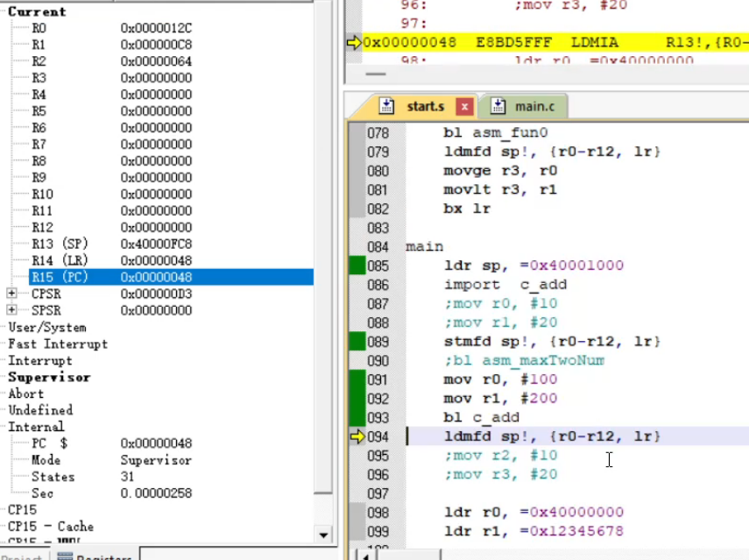Click the States value 31
Image resolution: width=749 pixels, height=560 pixels.
tap(127, 477)
